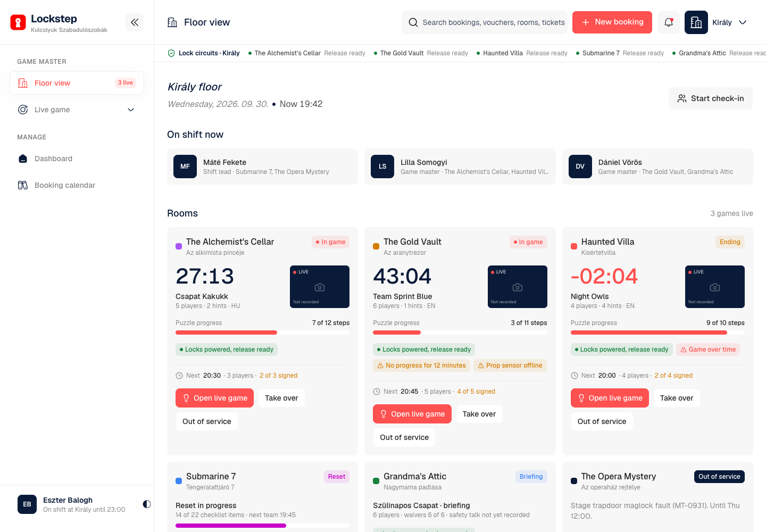This screenshot has height=532, width=766.
Task: Click the search magnifier icon
Action: point(413,22)
